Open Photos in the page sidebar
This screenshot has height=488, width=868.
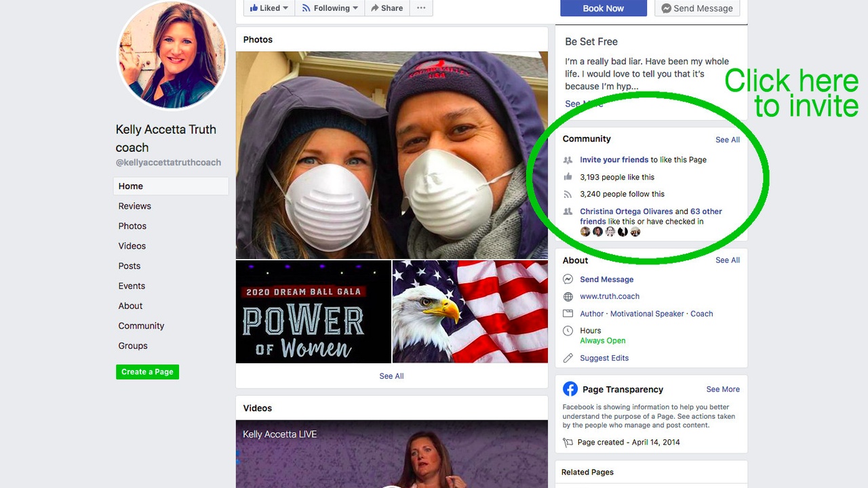(x=132, y=226)
